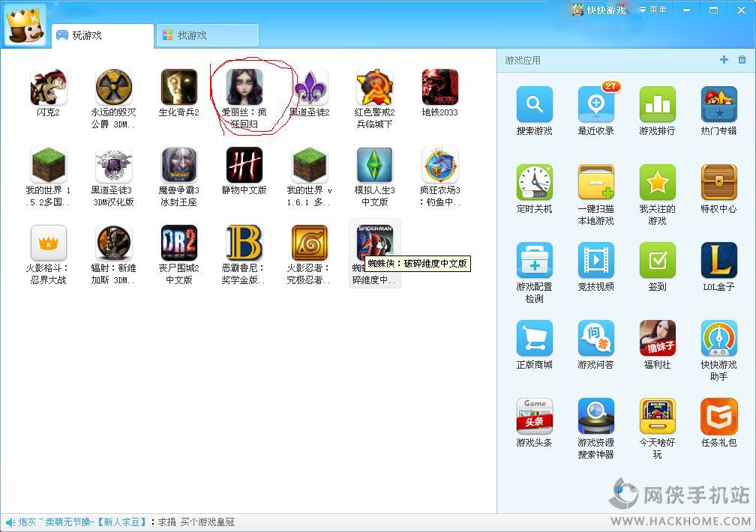Open 地铁2033 game icon
Viewport: 756px width, 532px height.
click(x=440, y=87)
